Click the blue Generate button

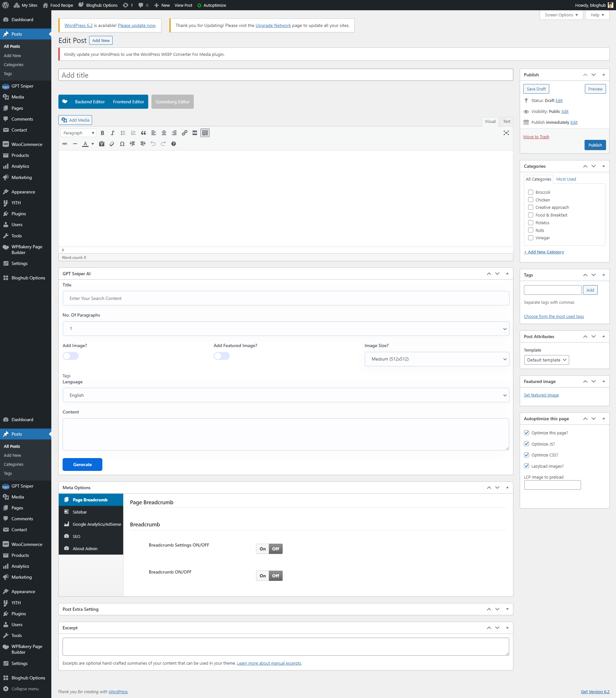[82, 464]
